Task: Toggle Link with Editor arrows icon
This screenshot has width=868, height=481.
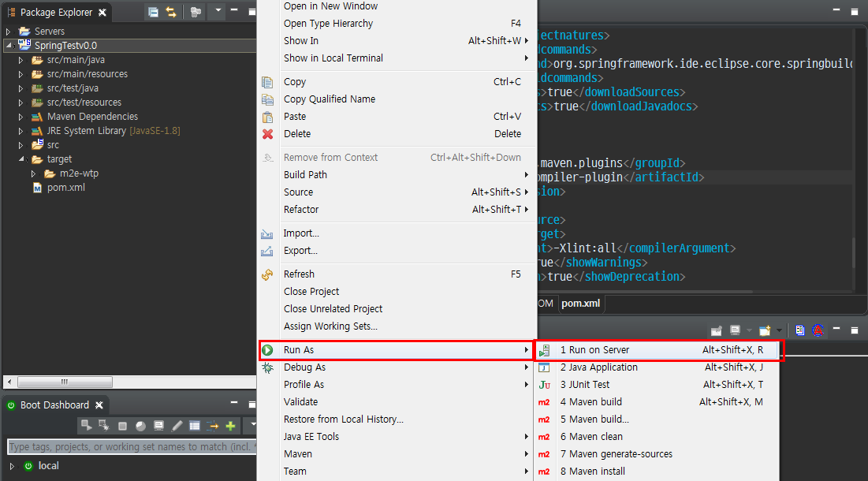Action: coord(171,12)
